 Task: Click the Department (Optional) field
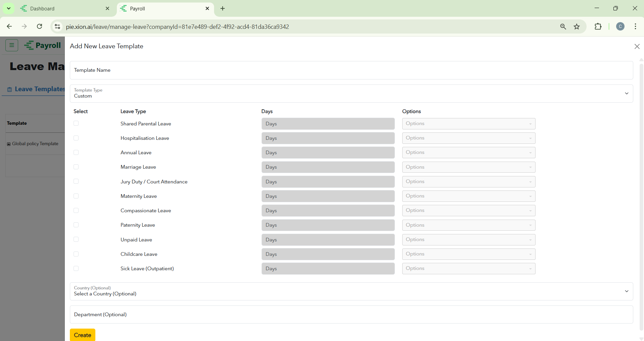pyautogui.click(x=351, y=315)
